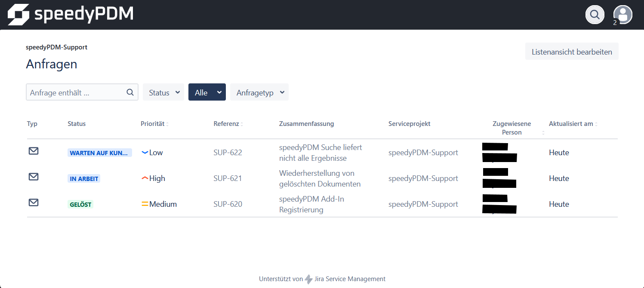Viewport: 644px width, 288px height.
Task: Sort by Zugewiesene Person column
Action: pyautogui.click(x=512, y=128)
